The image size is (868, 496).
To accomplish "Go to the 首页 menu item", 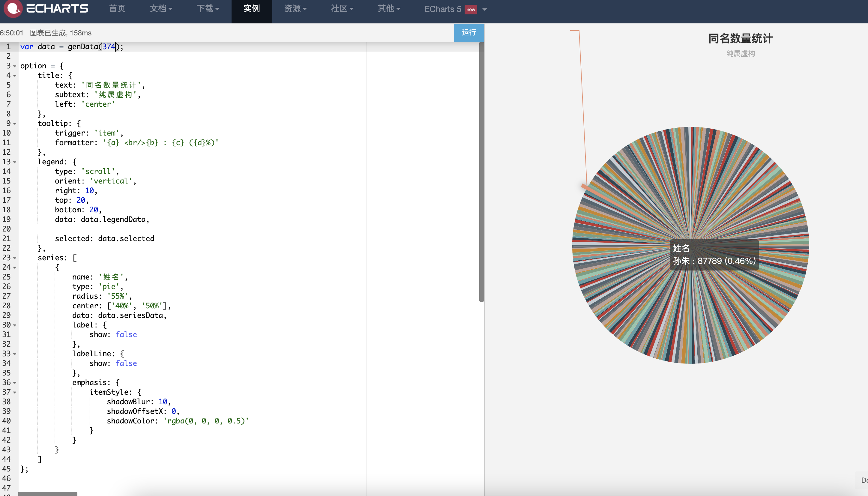I will click(117, 8).
